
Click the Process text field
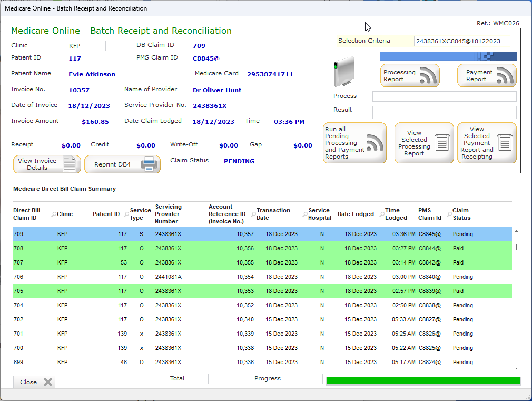pyautogui.click(x=445, y=96)
